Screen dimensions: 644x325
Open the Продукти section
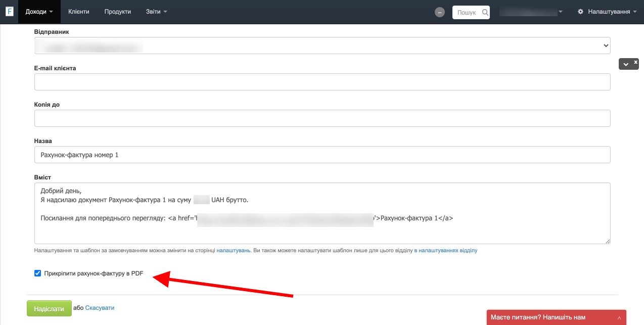pos(118,12)
